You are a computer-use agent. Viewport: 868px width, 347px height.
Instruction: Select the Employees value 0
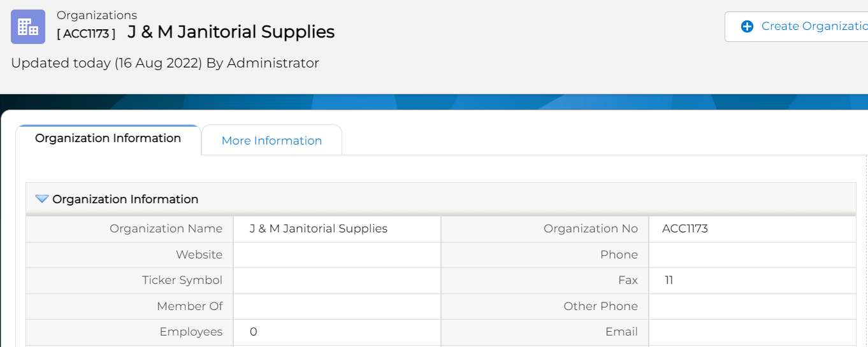(x=254, y=332)
